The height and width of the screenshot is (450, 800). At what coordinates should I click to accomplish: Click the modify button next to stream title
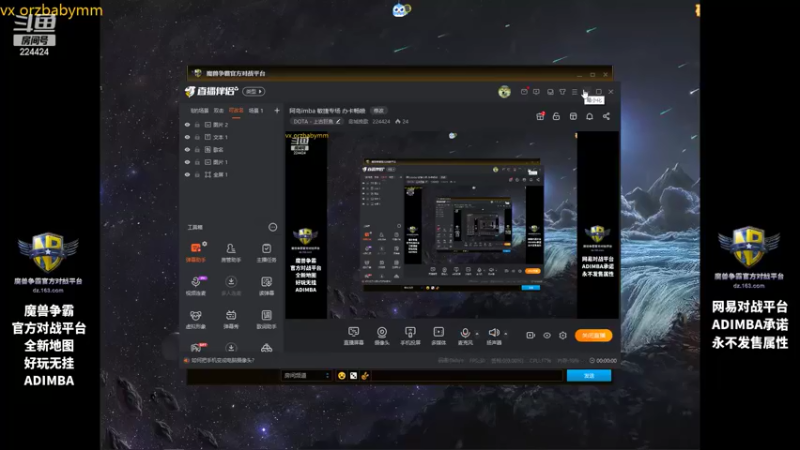click(379, 110)
